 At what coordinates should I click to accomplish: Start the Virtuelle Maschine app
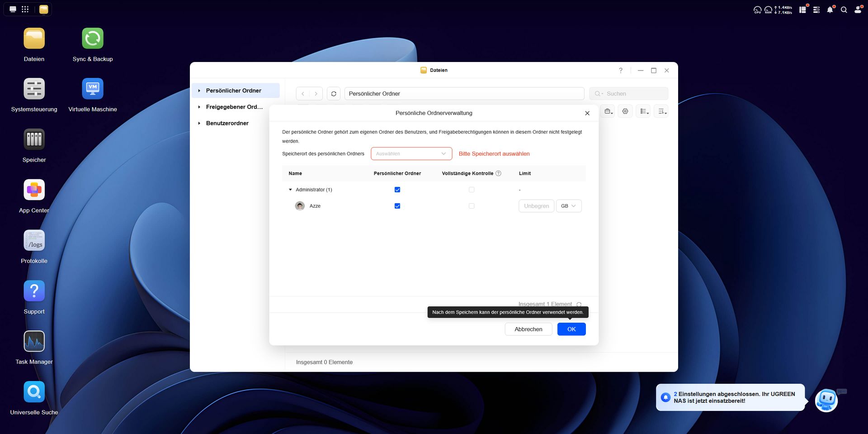[92, 89]
